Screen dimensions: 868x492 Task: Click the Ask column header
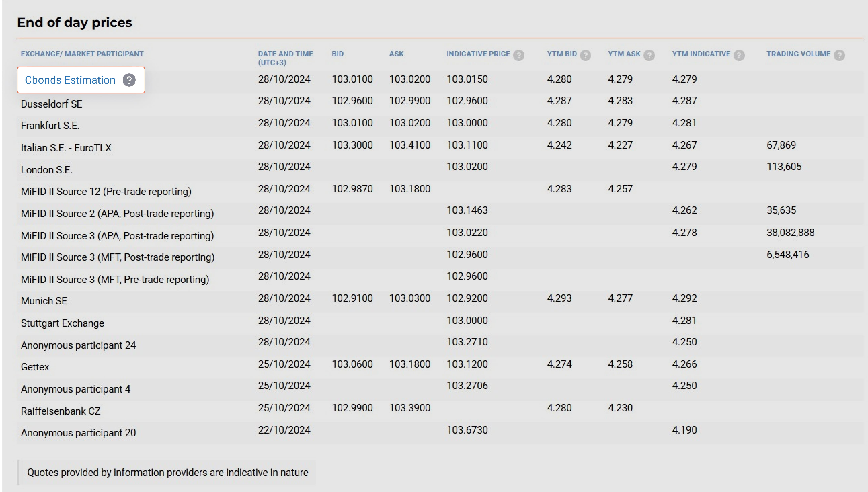[x=396, y=54]
